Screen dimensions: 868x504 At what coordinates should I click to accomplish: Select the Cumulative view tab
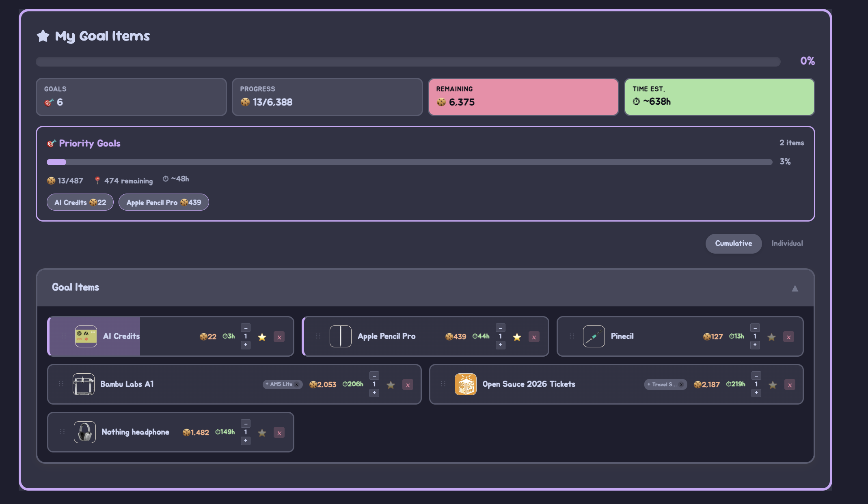click(733, 243)
